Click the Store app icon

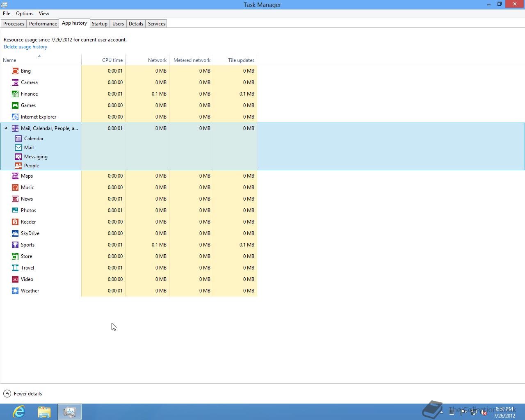(15, 256)
